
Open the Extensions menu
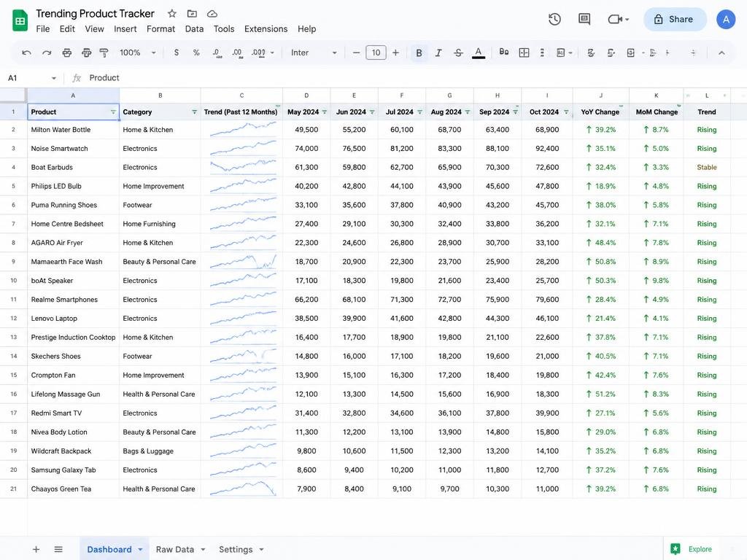266,29
